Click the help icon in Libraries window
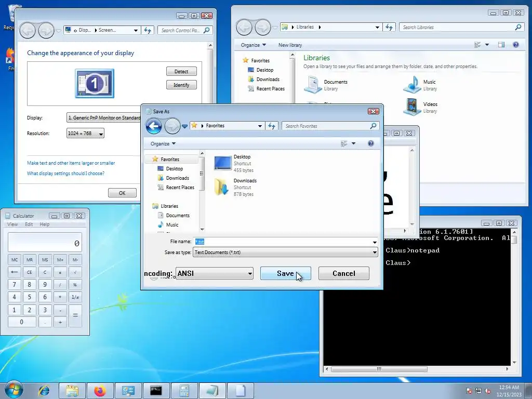 [x=516, y=45]
